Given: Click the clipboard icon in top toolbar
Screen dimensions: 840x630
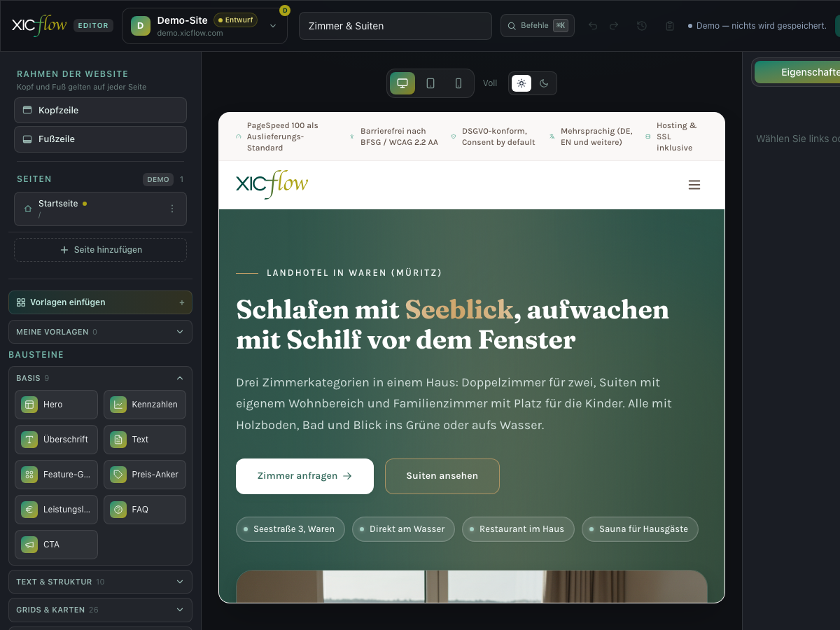Looking at the screenshot, I should pos(670,26).
